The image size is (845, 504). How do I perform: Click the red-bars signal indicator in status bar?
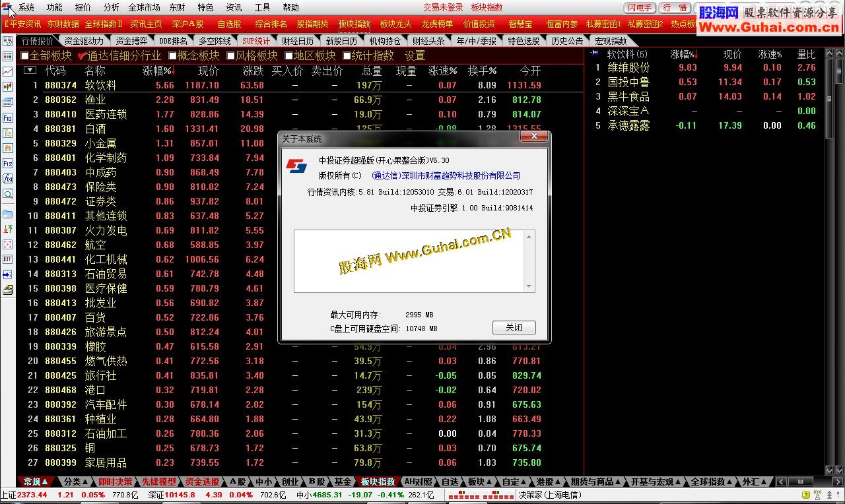coord(481,495)
